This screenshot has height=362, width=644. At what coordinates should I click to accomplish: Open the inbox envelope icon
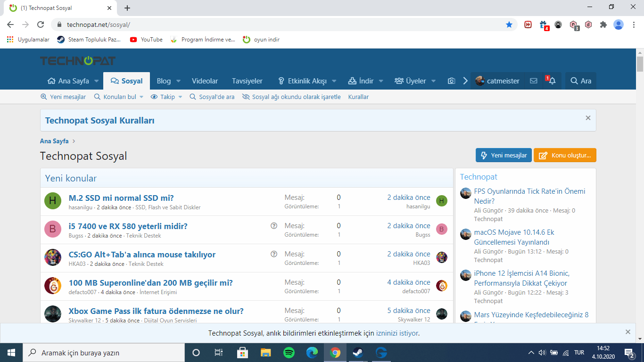534,81
